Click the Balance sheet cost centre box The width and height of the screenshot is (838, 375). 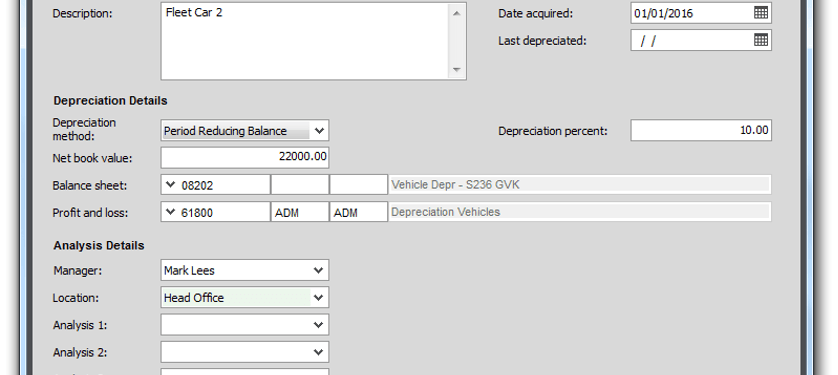click(x=300, y=185)
